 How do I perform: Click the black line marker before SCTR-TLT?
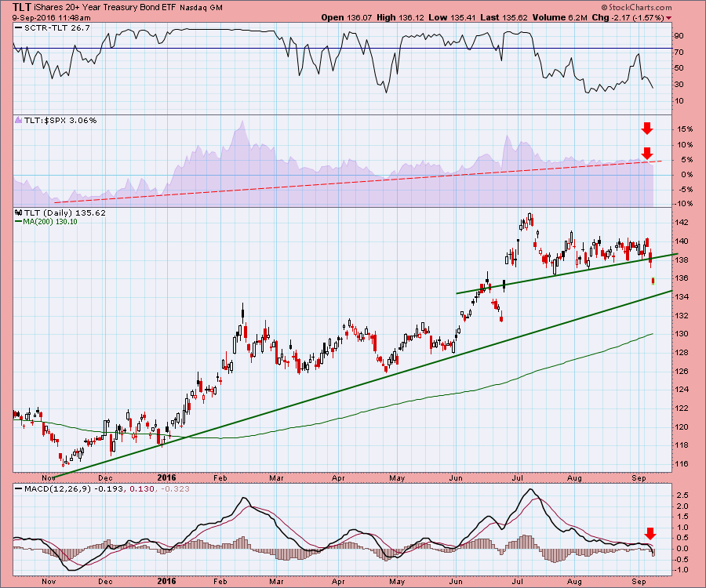18,28
